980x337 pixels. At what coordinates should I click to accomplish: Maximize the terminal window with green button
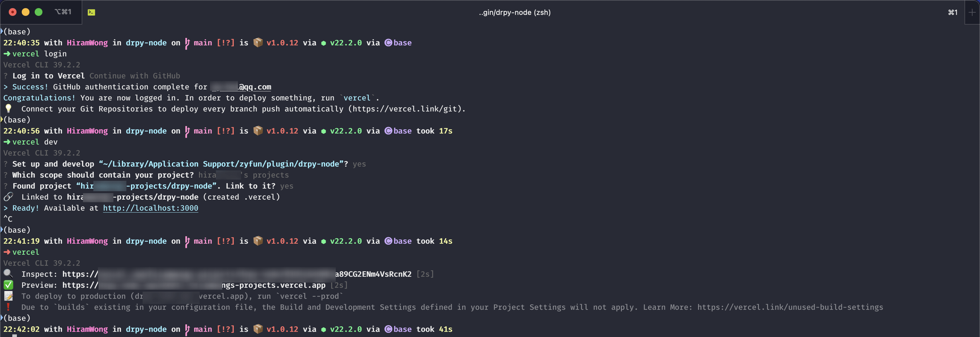[39, 12]
